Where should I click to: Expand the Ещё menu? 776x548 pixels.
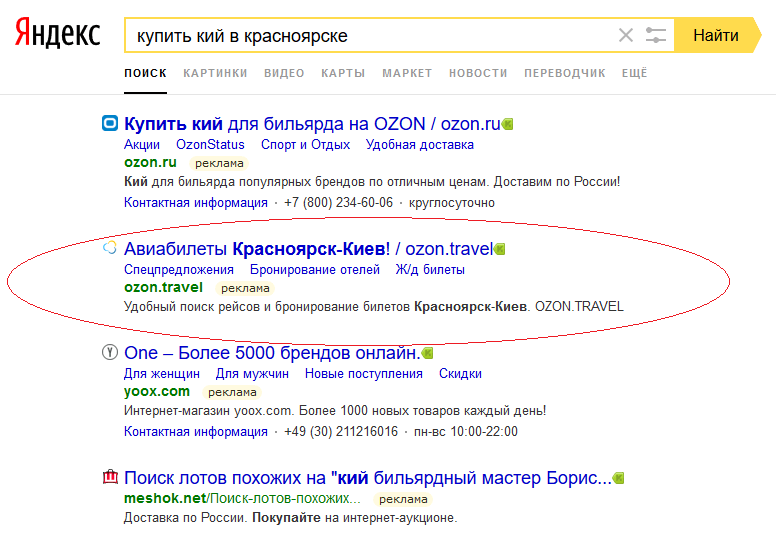pyautogui.click(x=634, y=73)
